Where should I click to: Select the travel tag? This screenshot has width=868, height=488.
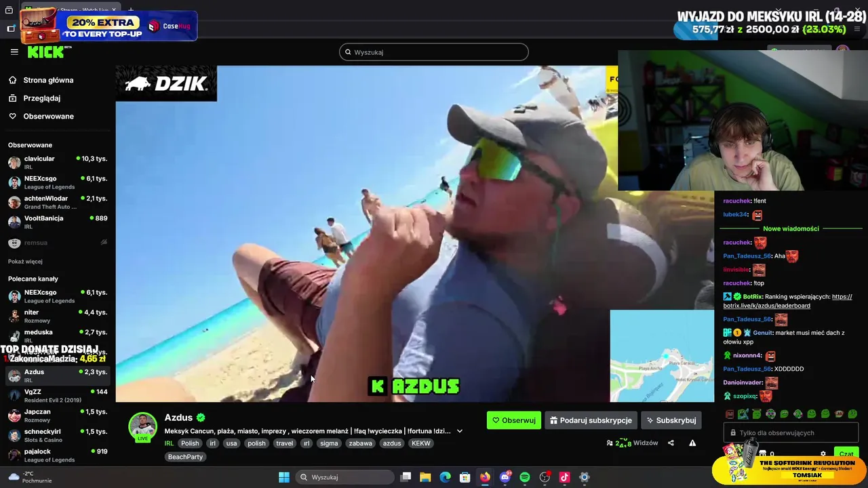coord(285,443)
